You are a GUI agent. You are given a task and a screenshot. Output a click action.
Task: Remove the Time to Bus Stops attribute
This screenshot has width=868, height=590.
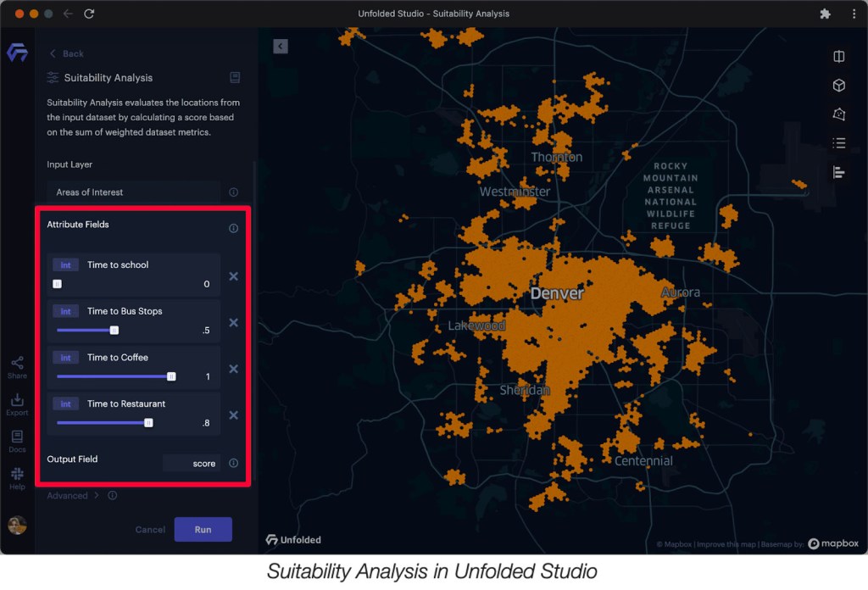point(234,323)
